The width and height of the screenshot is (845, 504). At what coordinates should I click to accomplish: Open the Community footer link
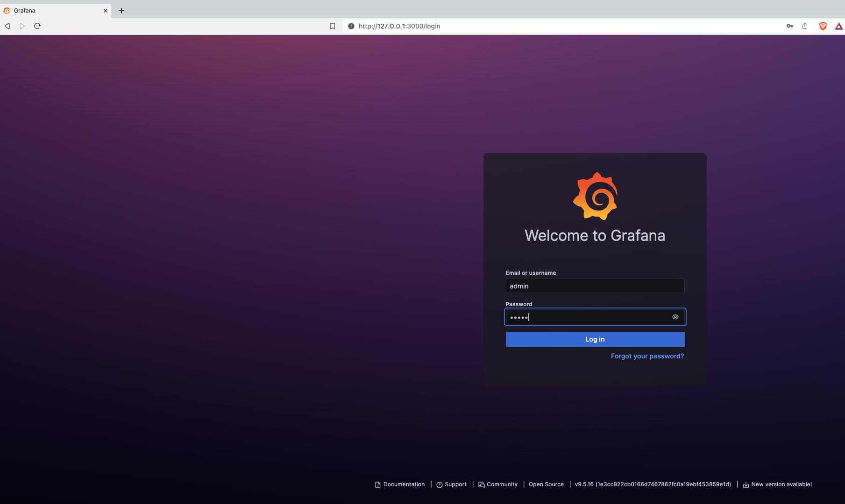pos(498,484)
